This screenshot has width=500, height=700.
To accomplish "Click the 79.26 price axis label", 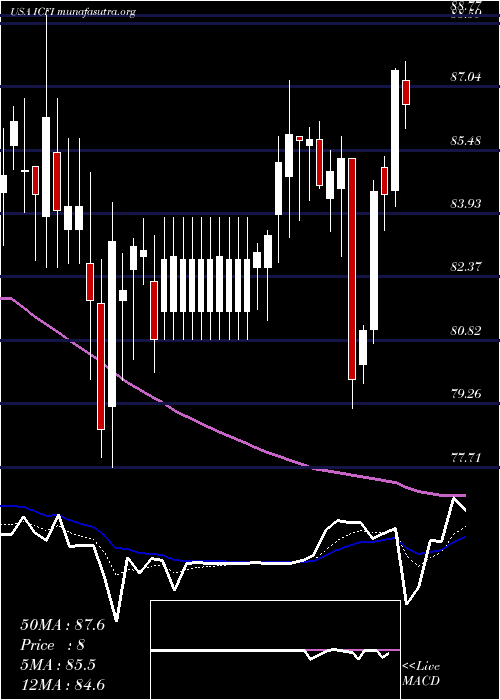I will pos(466,394).
